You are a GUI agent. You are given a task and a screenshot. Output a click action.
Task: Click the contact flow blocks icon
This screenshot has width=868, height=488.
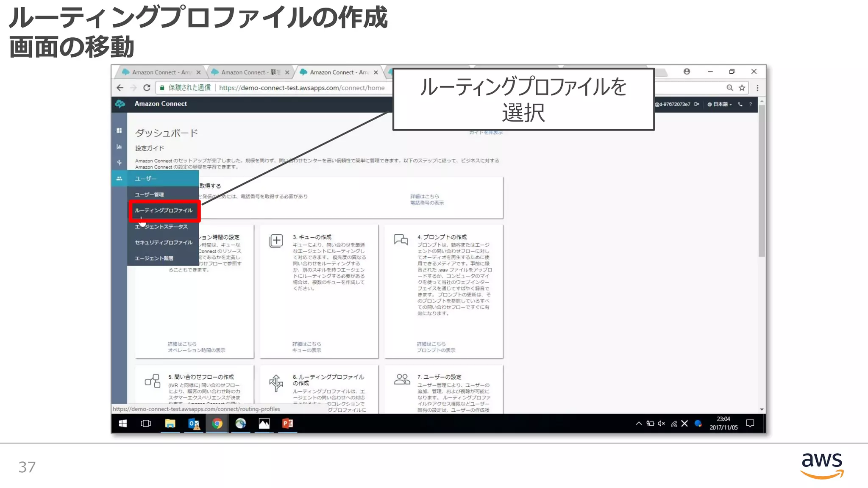pos(153,381)
